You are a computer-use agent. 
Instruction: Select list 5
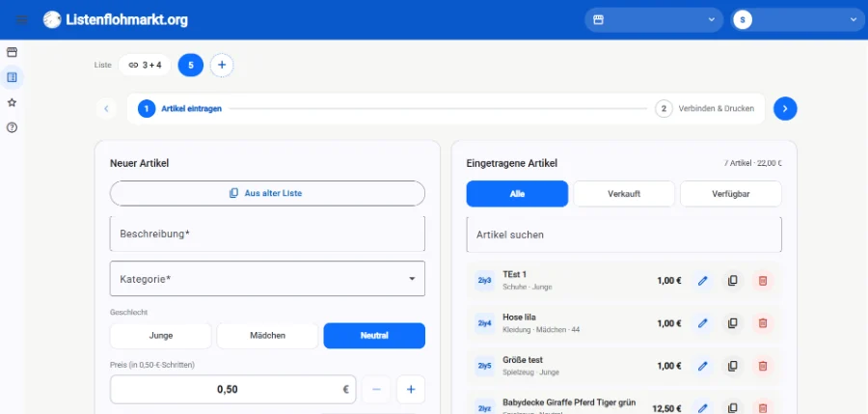(190, 65)
